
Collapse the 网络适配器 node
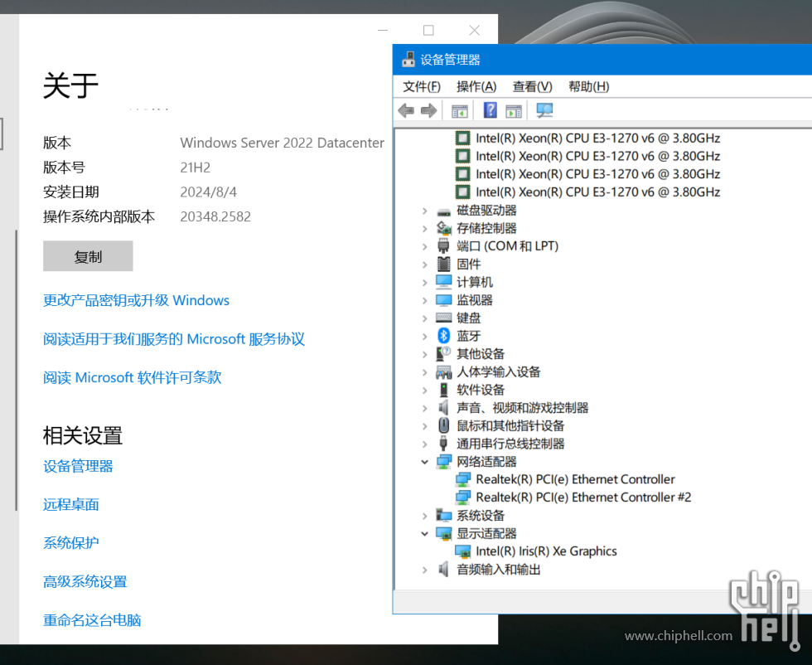pos(424,462)
